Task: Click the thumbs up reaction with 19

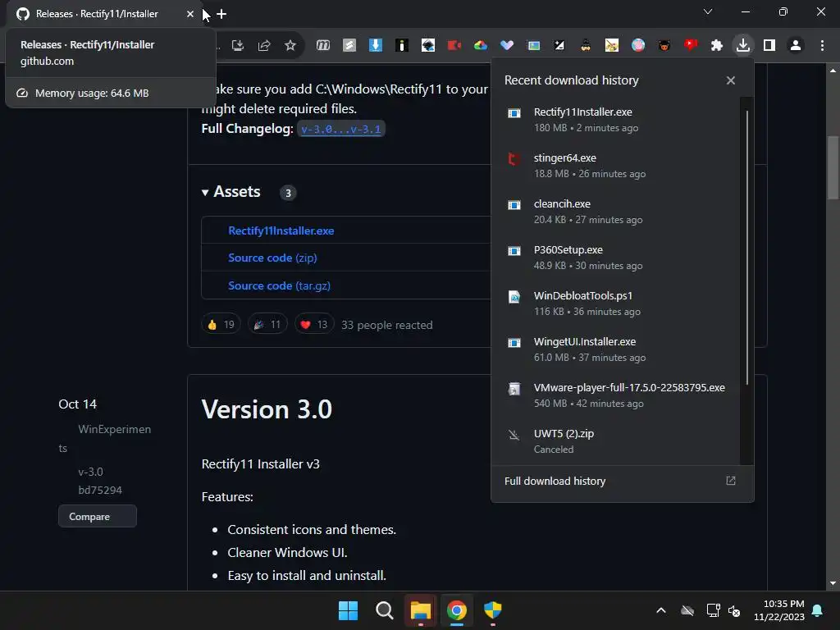Action: (221, 325)
